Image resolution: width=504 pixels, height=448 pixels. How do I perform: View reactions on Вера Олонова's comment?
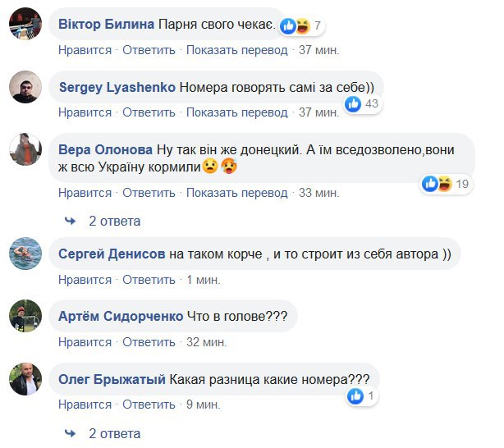coord(446,184)
